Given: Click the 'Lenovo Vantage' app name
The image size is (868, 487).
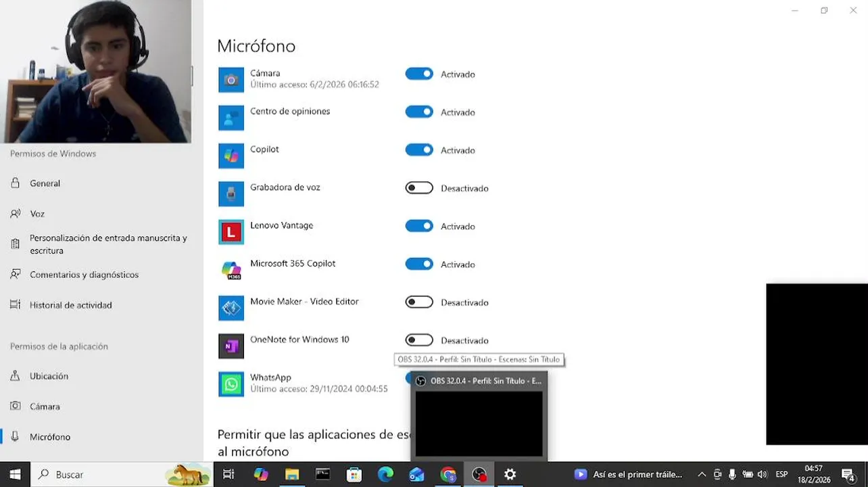Looking at the screenshot, I should 281,226.
